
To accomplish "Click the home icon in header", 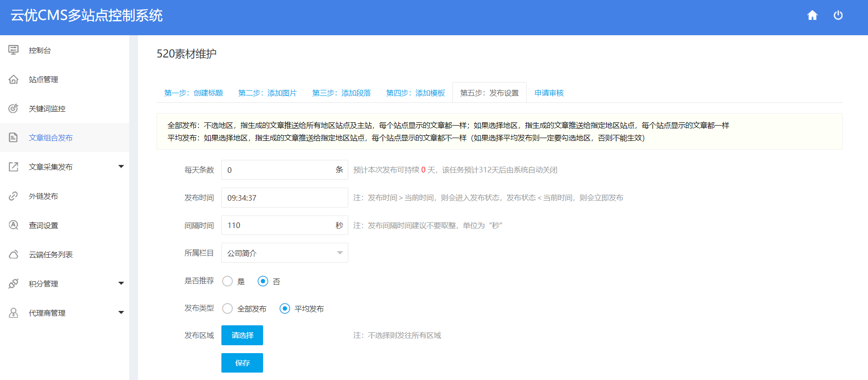I will pyautogui.click(x=812, y=15).
